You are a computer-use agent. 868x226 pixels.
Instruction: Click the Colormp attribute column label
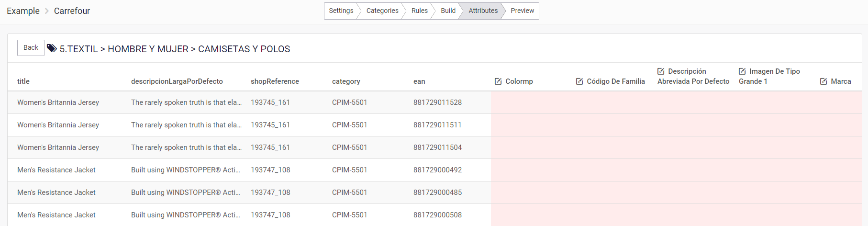coord(519,81)
